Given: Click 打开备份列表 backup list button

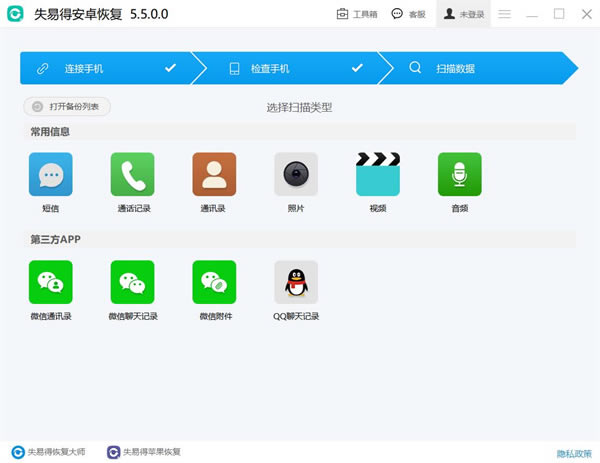Looking at the screenshot, I should click(67, 106).
